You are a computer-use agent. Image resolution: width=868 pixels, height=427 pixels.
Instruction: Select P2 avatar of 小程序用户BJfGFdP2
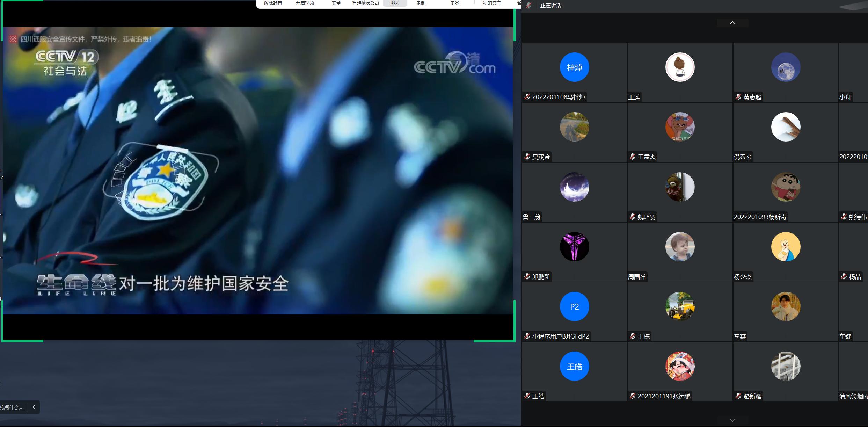[x=574, y=306]
